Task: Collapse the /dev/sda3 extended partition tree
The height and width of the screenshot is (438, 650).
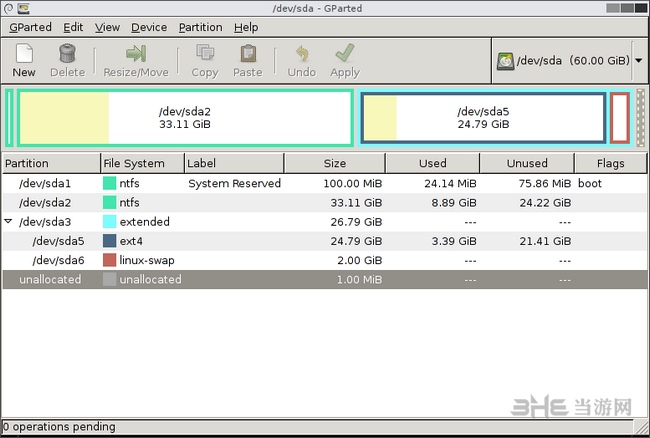Action: [x=8, y=221]
